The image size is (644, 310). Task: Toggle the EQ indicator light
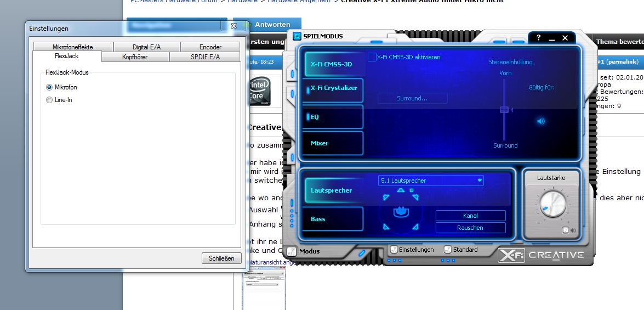click(x=308, y=117)
